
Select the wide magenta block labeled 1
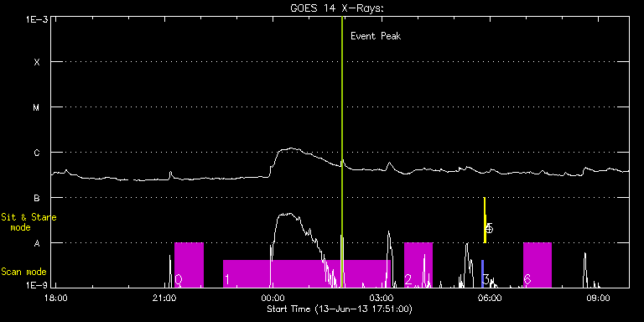306,273
